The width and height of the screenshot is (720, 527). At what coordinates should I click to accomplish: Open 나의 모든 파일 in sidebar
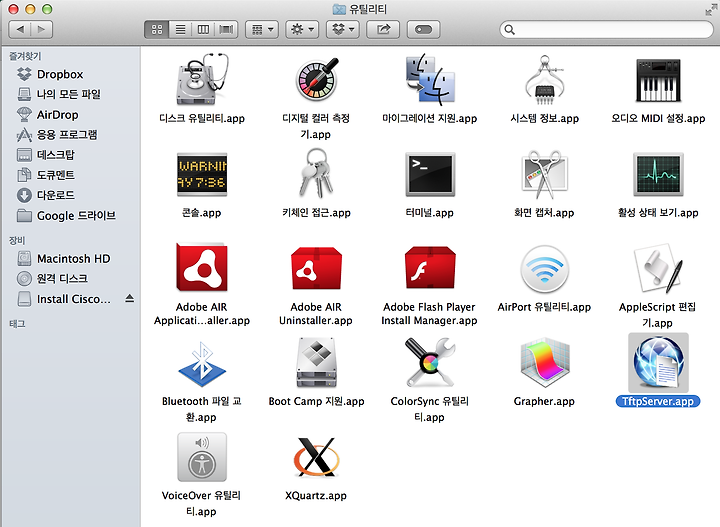coord(68,94)
